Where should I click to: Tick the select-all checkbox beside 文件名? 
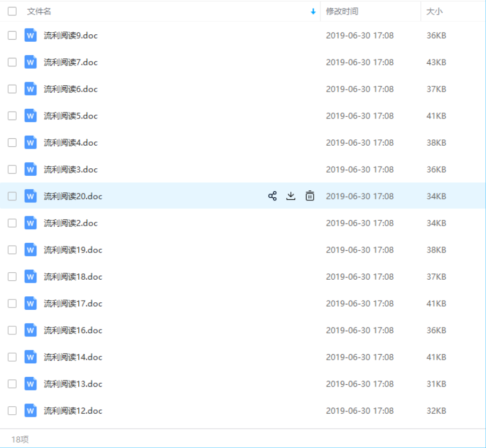(x=12, y=11)
